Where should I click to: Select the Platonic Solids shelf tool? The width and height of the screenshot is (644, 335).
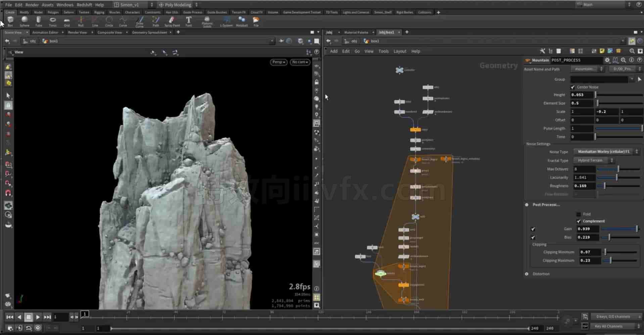click(207, 22)
